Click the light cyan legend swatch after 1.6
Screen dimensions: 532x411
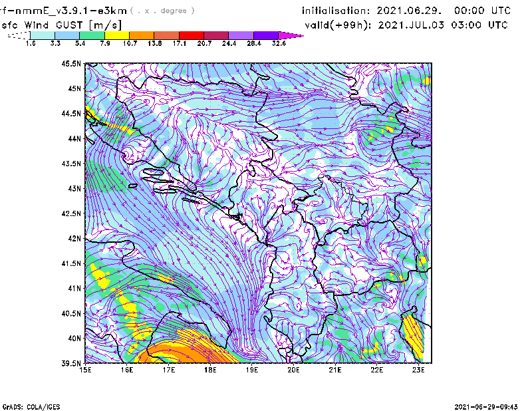pyautogui.click(x=43, y=35)
